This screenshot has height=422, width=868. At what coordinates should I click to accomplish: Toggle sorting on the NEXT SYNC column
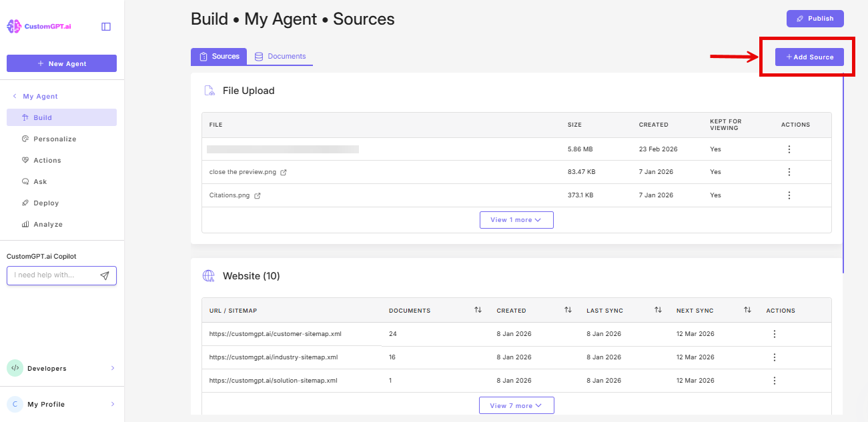click(x=748, y=310)
